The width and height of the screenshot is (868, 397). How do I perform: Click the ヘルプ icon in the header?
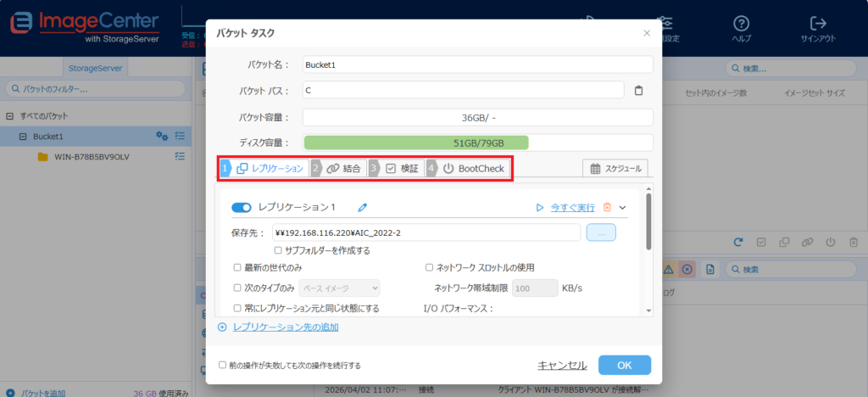pos(741,23)
